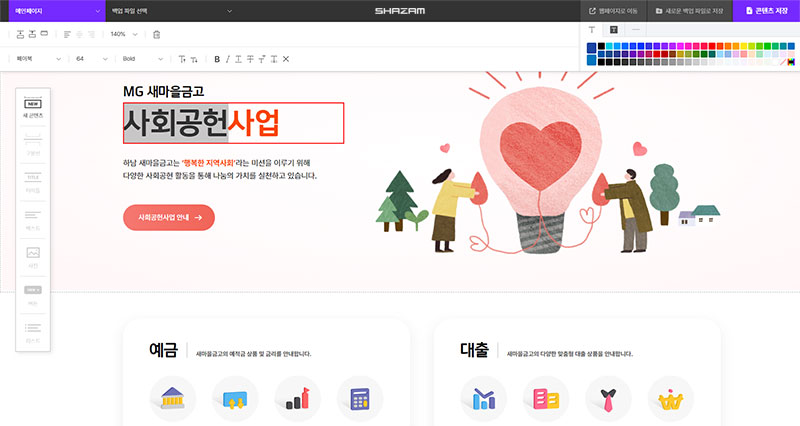Image resolution: width=800 pixels, height=426 pixels.
Task: Pick the yellow color swatch
Action: (744, 46)
